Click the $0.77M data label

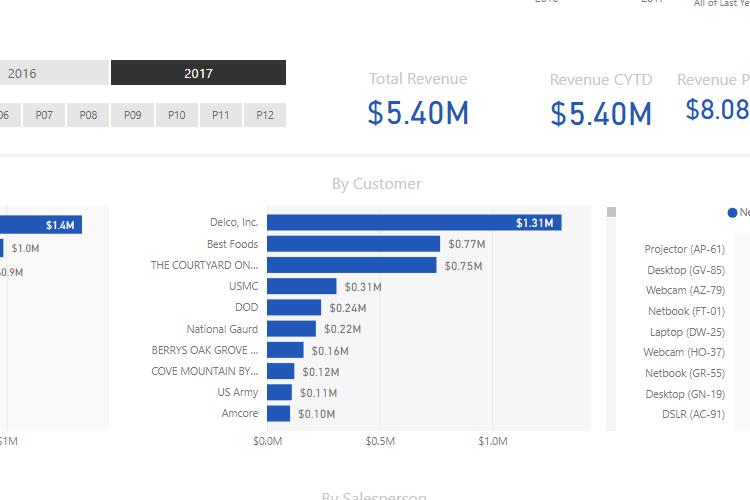pyautogui.click(x=467, y=244)
